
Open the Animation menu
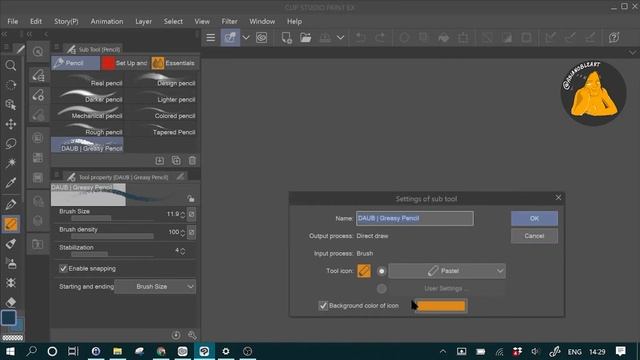point(107,21)
